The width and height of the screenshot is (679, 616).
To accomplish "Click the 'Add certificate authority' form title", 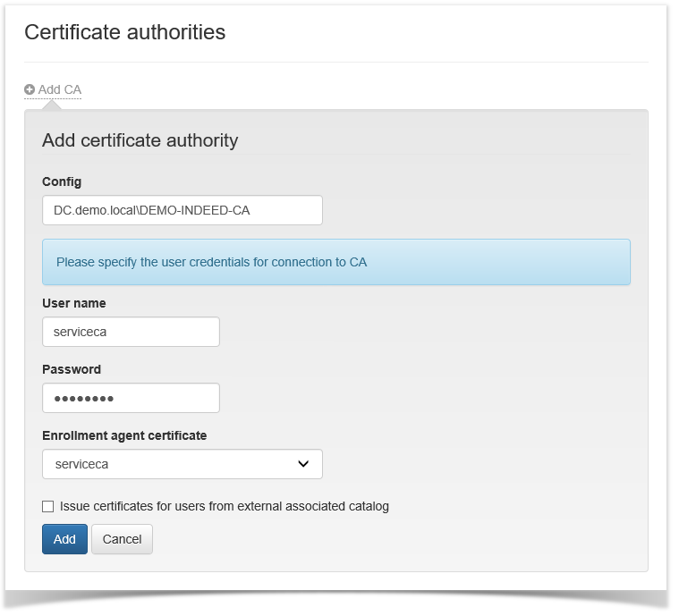I will (140, 140).
